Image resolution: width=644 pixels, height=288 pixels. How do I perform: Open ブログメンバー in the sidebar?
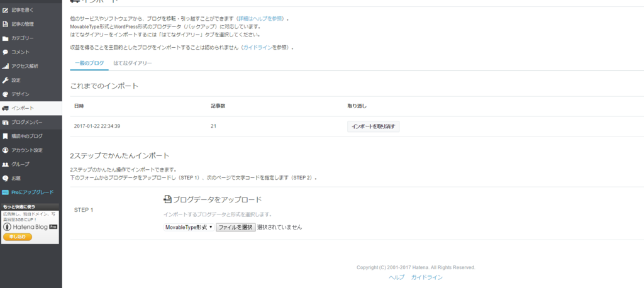[x=31, y=123]
